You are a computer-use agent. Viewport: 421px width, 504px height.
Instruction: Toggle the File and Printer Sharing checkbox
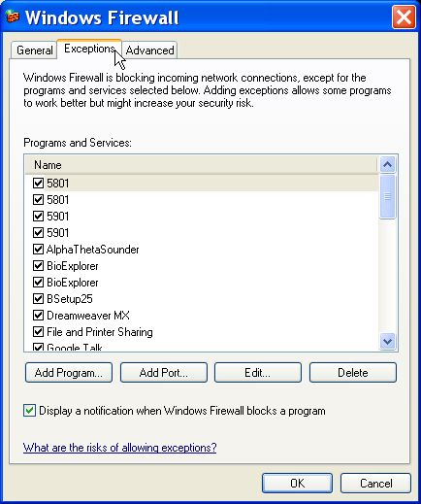tap(38, 331)
